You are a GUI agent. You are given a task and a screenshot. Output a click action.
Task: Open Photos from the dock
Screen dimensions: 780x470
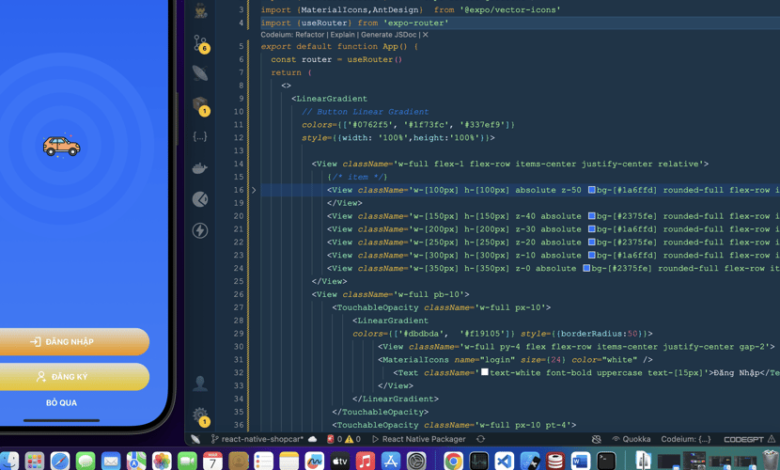(x=162, y=461)
